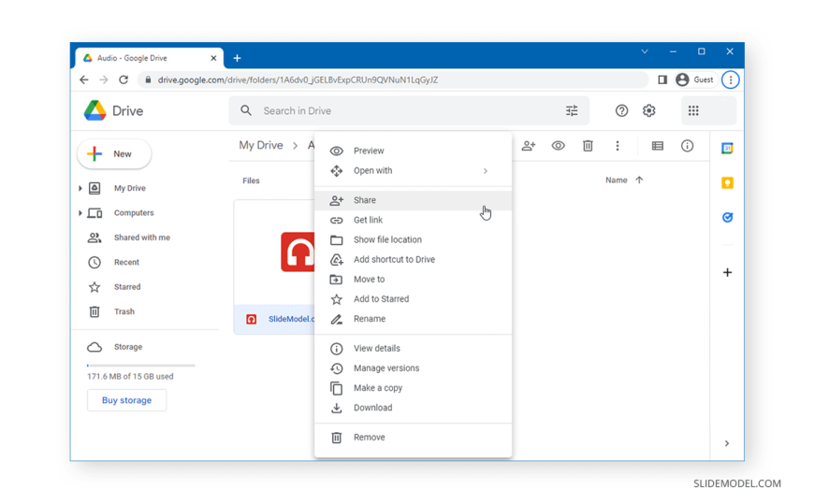814x504 pixels.
Task: Expand My Drive tree arrow
Action: click(80, 189)
